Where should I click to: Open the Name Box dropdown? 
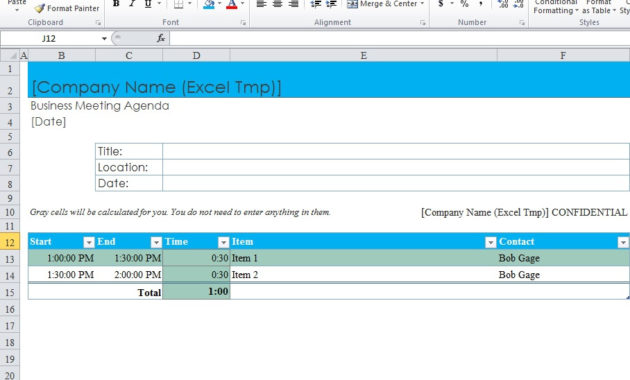click(x=104, y=39)
